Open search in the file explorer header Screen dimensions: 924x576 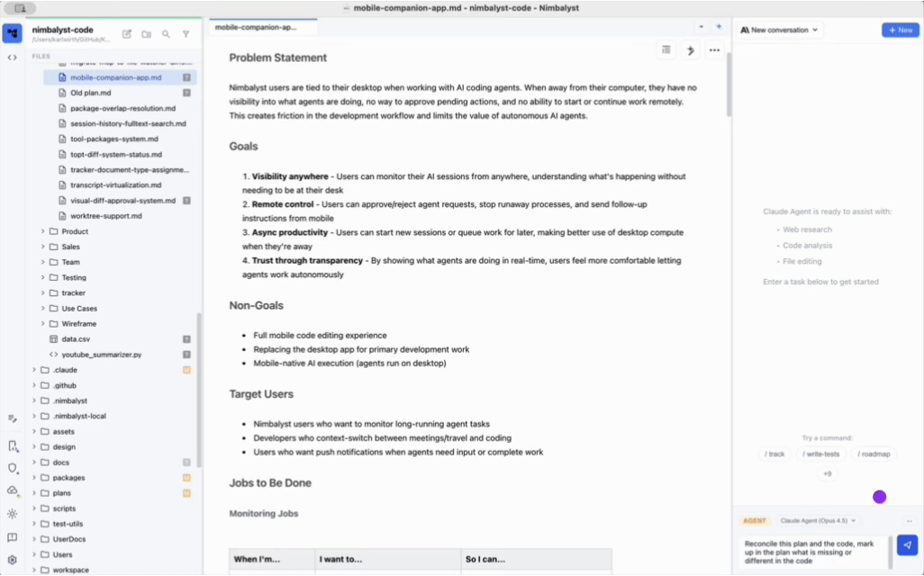point(166,33)
